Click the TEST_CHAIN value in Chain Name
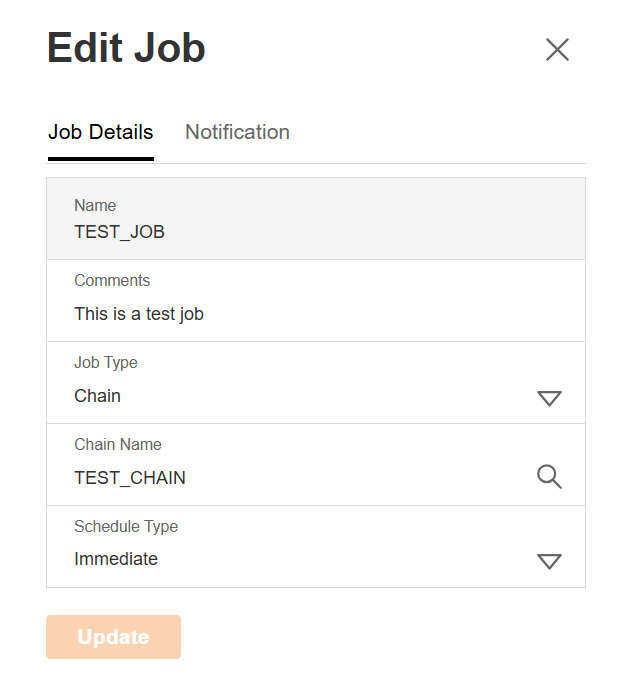 (x=130, y=478)
